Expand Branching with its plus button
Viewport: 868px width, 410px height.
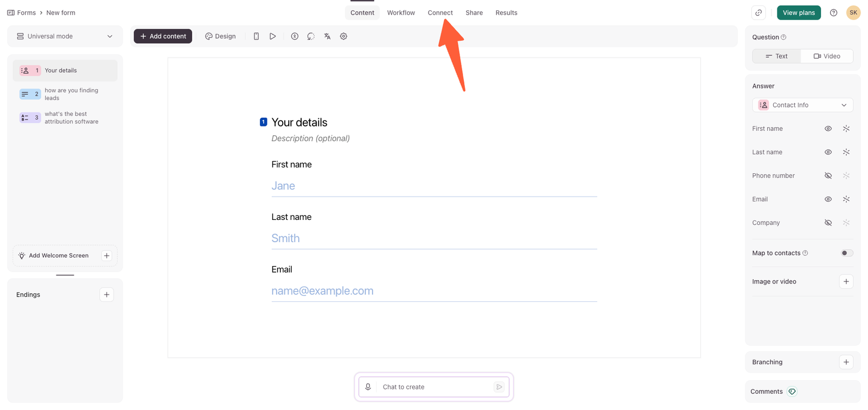(846, 362)
